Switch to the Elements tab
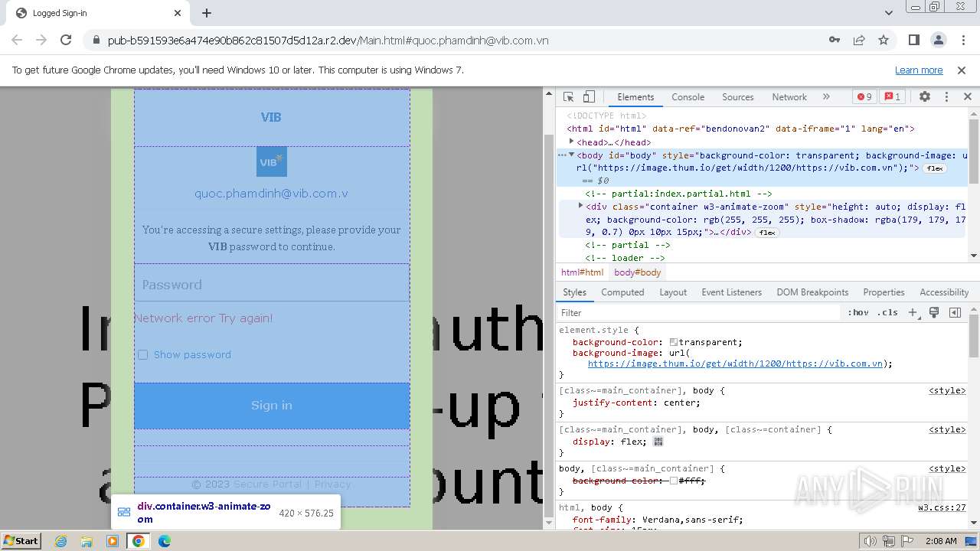This screenshot has width=980, height=551. tap(635, 97)
